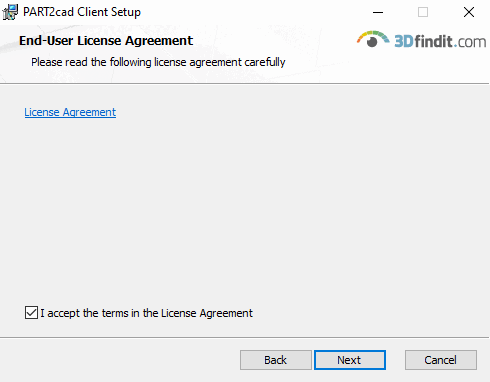This screenshot has height=382, width=490.
Task: Cancel the PART2cad installation
Action: click(x=441, y=360)
